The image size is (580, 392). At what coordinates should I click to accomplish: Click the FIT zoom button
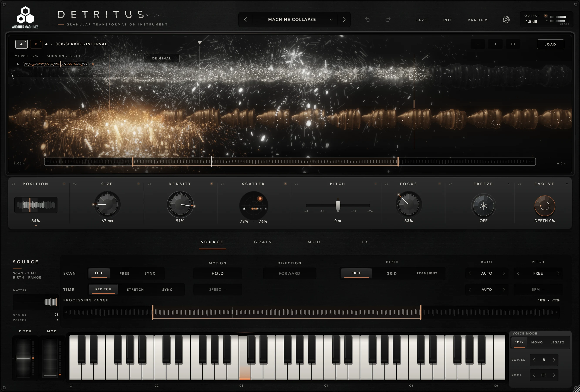(513, 44)
